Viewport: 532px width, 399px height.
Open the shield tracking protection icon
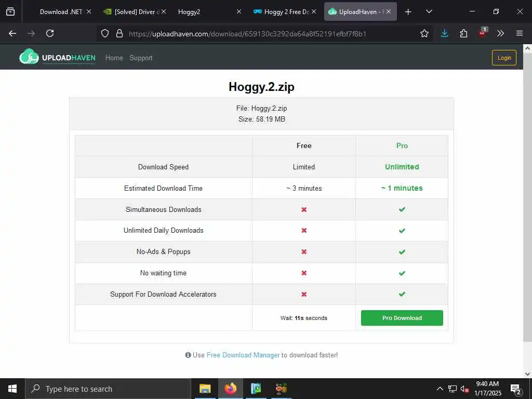(x=105, y=33)
